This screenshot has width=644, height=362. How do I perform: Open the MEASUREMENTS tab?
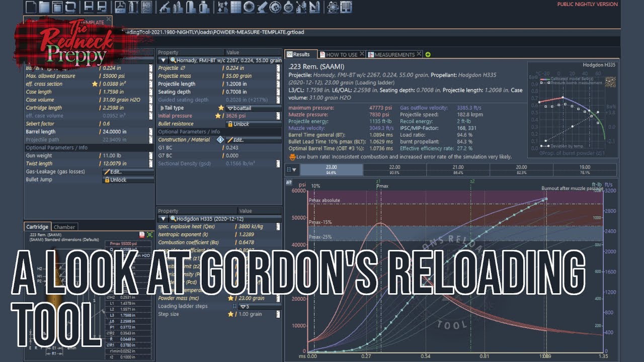pos(394,54)
